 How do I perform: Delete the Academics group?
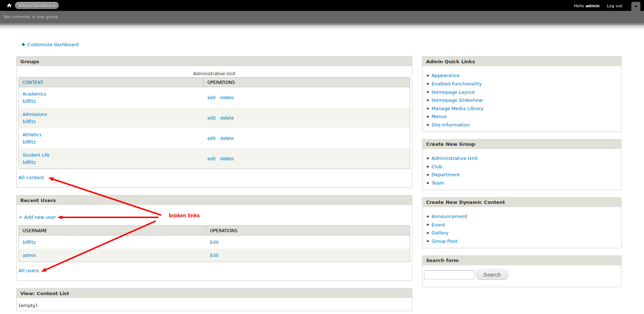tap(227, 97)
